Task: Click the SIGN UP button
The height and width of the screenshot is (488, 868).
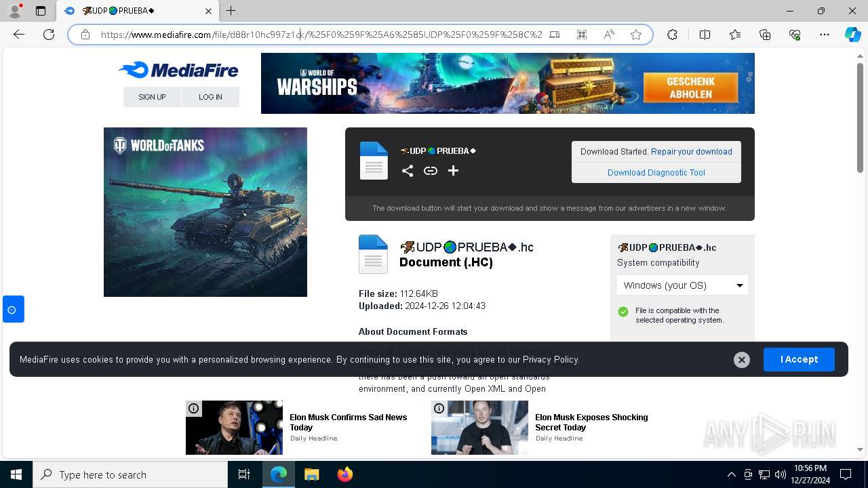Action: coord(152,97)
